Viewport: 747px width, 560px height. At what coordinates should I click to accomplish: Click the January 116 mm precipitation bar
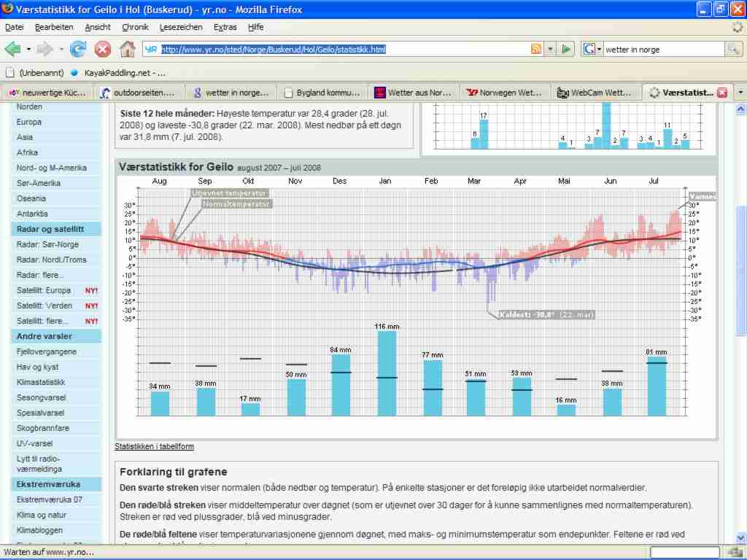pos(387,373)
